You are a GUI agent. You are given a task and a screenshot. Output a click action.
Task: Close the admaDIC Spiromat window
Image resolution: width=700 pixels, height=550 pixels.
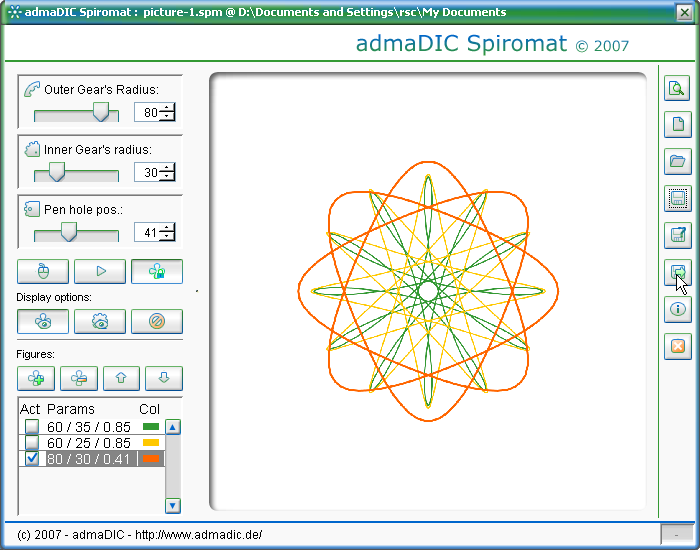[x=684, y=12]
